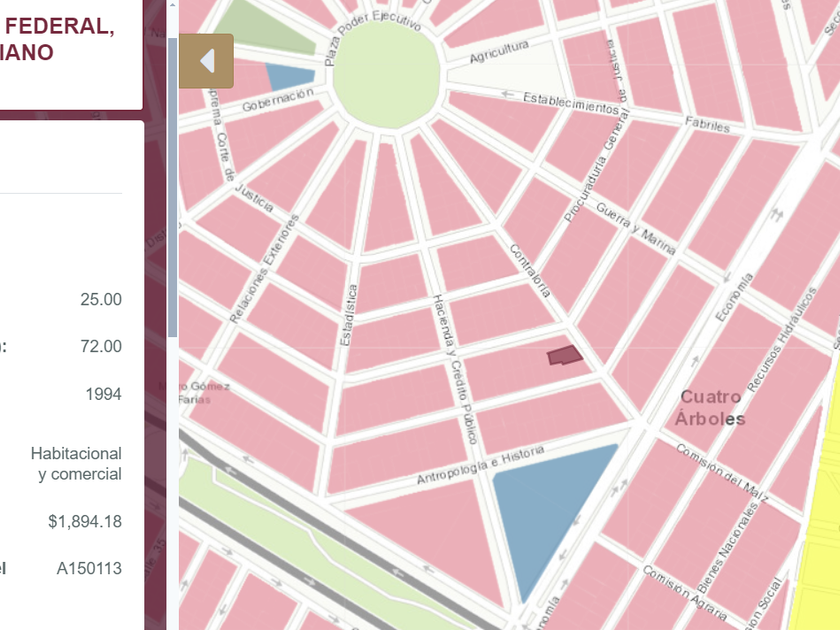The height and width of the screenshot is (630, 840).
Task: Click the Agricultura street label
Action: click(x=499, y=51)
